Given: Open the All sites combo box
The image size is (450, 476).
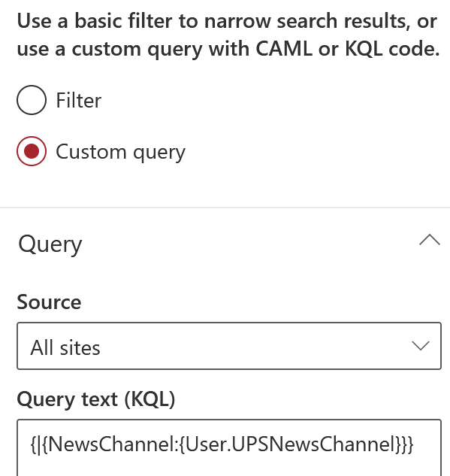Looking at the screenshot, I should pos(229,346).
